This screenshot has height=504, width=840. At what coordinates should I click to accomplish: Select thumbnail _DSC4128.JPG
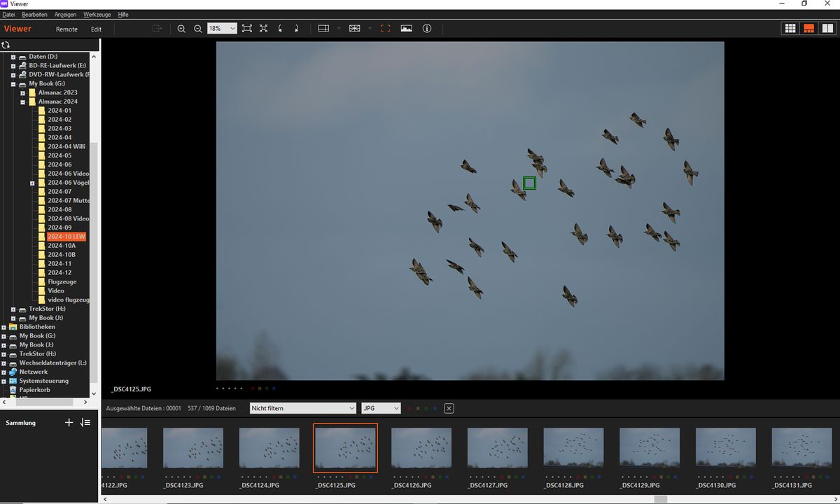click(573, 448)
